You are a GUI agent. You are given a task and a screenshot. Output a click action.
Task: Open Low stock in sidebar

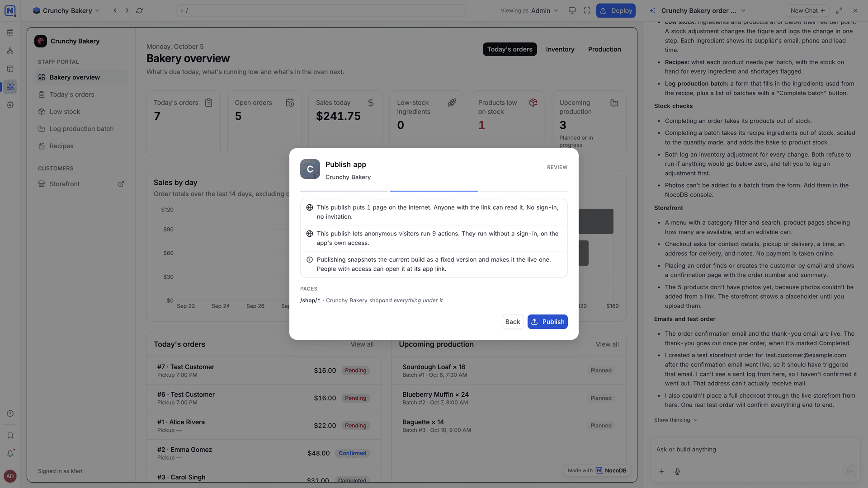81,112
